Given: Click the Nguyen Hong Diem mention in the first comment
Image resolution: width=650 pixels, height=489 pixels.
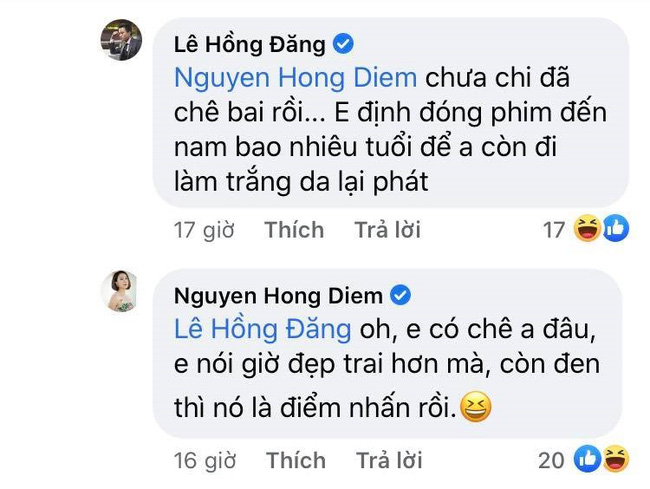Looking at the screenshot, I should click(295, 77).
